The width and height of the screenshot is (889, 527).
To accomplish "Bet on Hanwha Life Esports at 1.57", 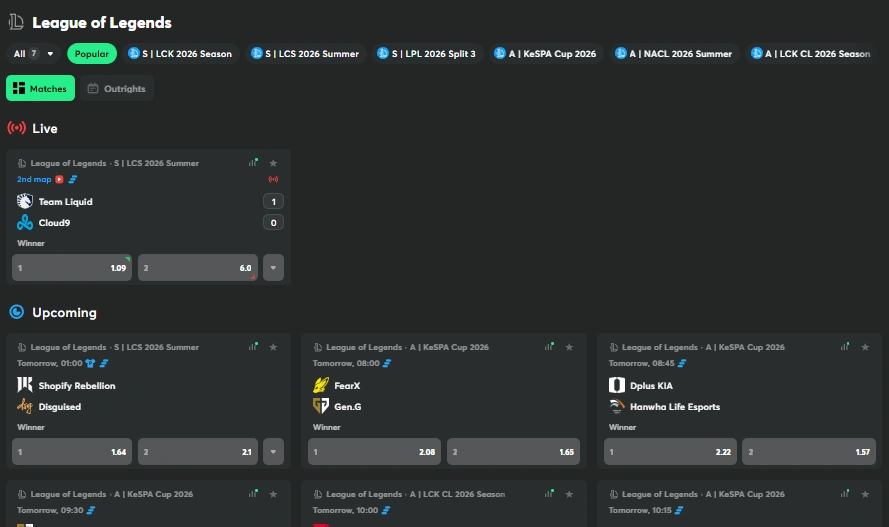I will pos(809,452).
